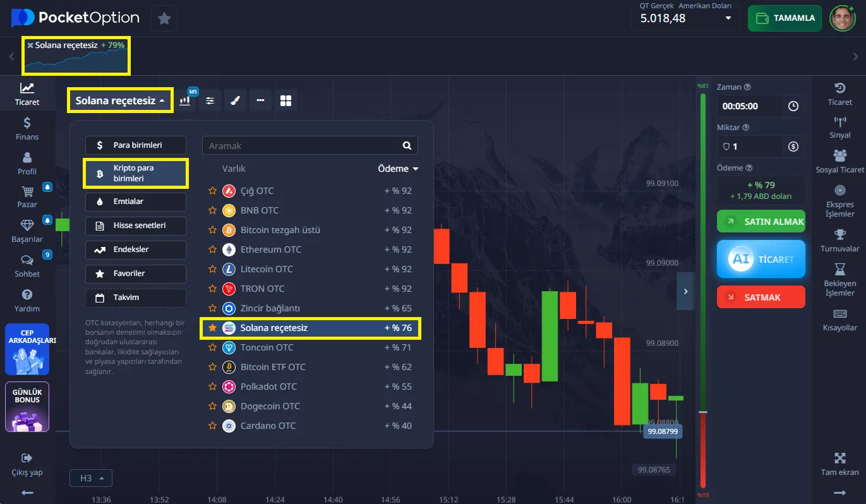This screenshot has width=866, height=504.
Task: Click the favorites star beside Pocket Option logo
Action: [164, 18]
